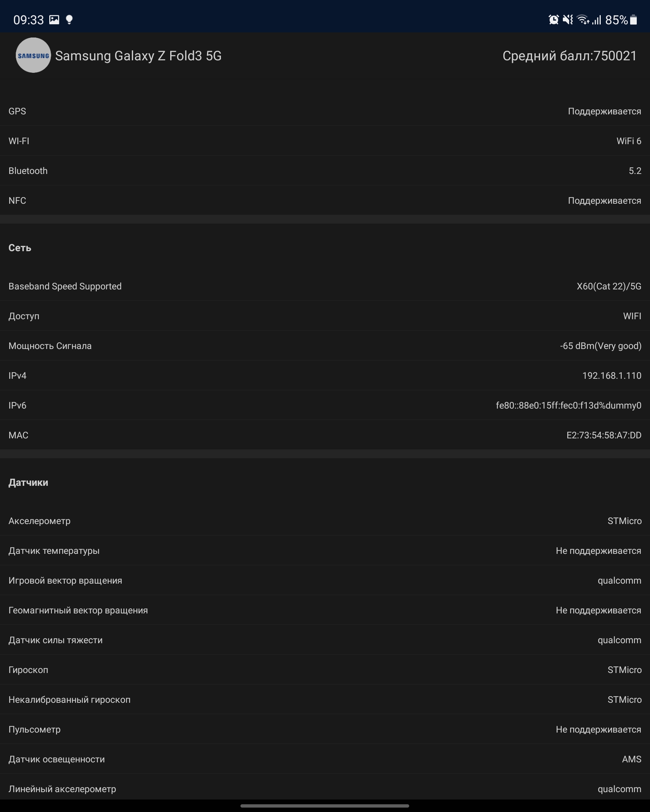The height and width of the screenshot is (812, 650).
Task: Tap the battery icon in status bar
Action: click(x=633, y=19)
